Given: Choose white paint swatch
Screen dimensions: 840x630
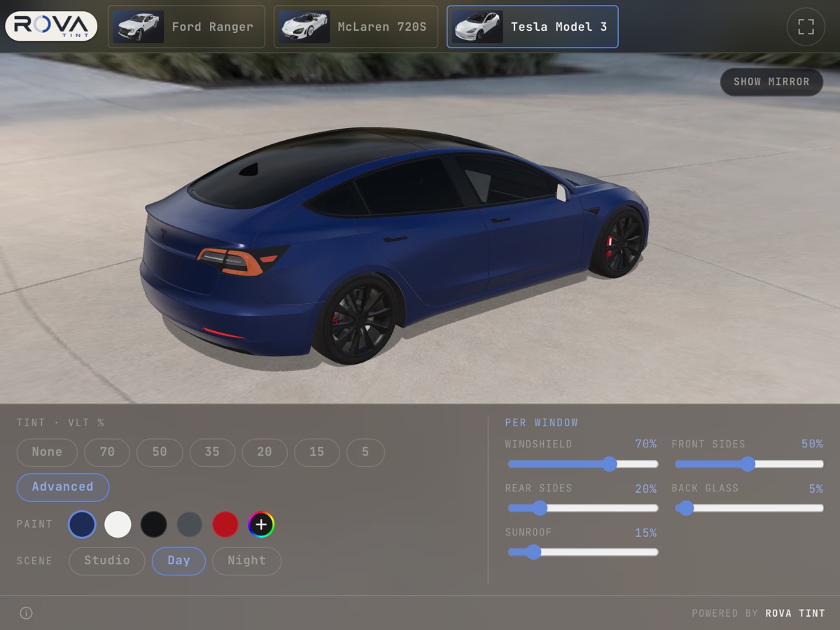Looking at the screenshot, I should pyautogui.click(x=118, y=524).
